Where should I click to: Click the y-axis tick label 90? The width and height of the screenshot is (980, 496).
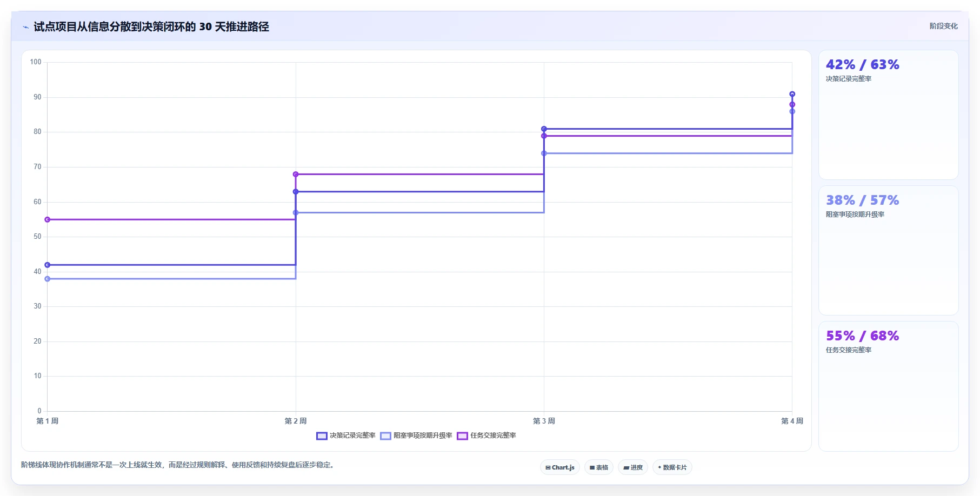coord(37,97)
